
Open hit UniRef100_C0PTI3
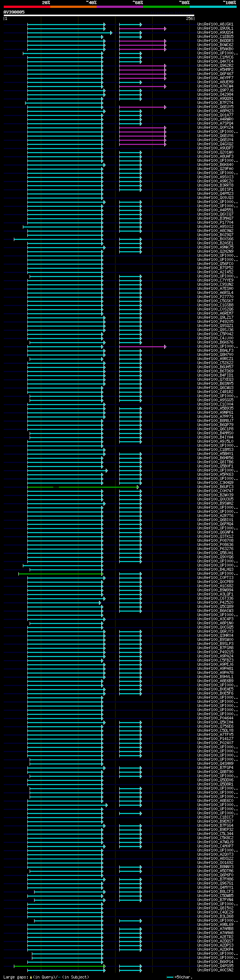point(215,578)
